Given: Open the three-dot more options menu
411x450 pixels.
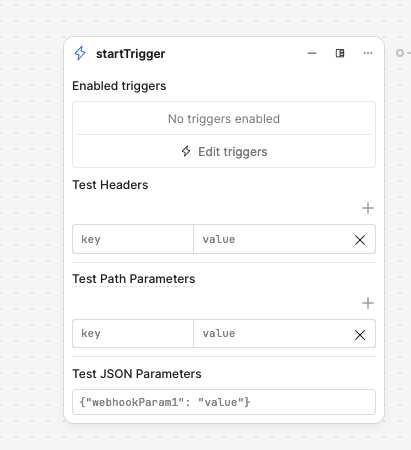Looking at the screenshot, I should 368,53.
